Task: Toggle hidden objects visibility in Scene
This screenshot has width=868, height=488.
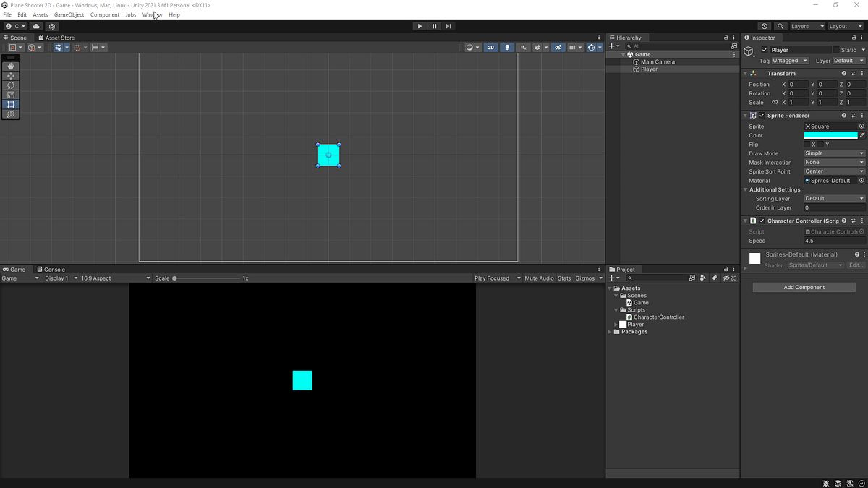Action: pos(558,47)
